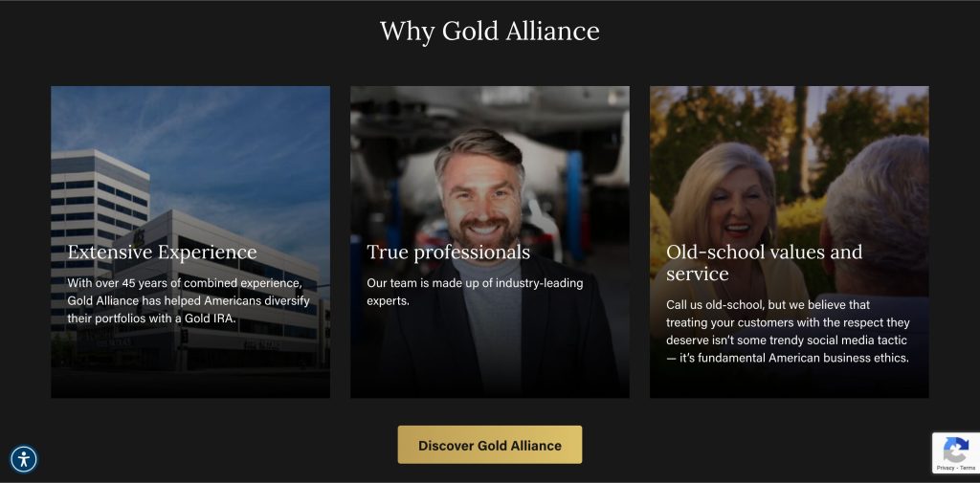Select the Extensive Experience card heading
The image size is (980, 483).
[162, 252]
